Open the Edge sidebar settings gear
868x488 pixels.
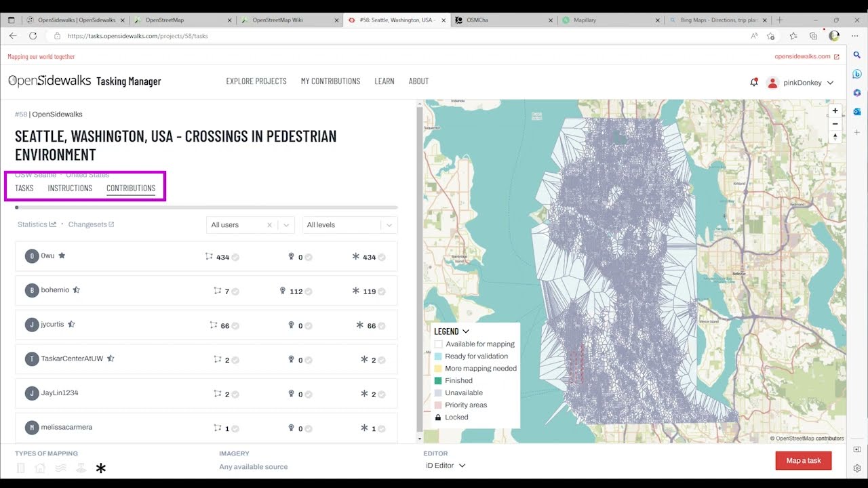tap(857, 468)
